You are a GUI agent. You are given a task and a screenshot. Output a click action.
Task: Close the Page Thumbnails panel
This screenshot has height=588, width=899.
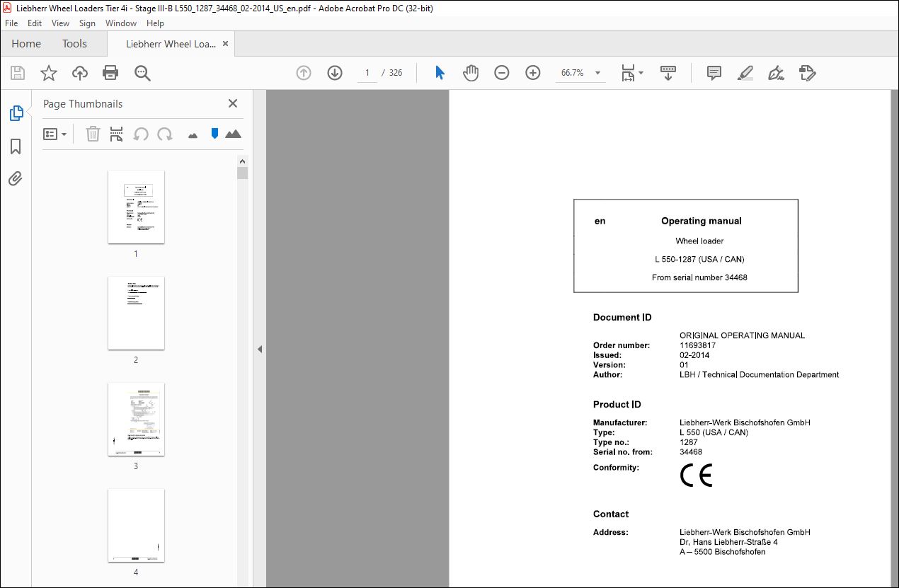233,103
